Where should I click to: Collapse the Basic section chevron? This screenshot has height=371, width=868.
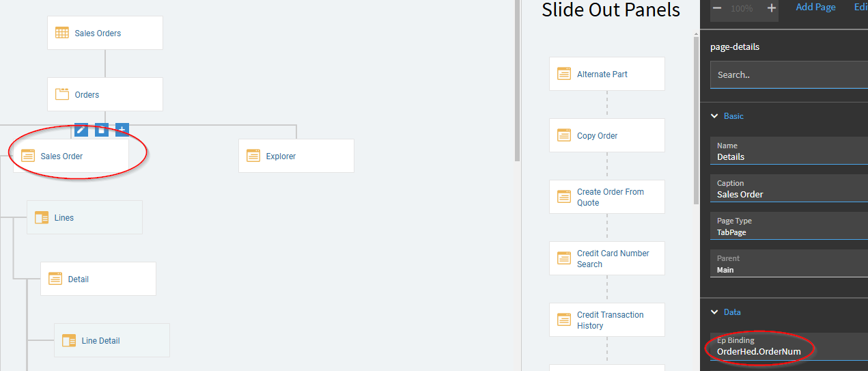click(x=714, y=116)
